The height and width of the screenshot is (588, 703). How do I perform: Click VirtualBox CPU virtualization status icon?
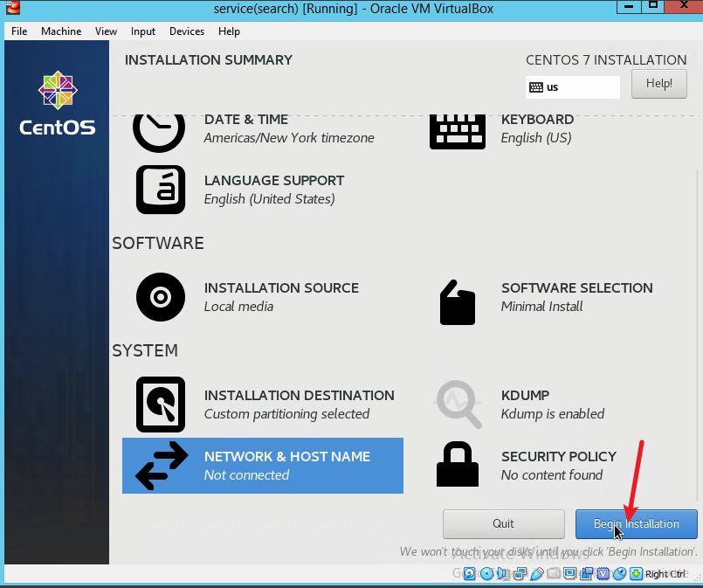click(x=603, y=573)
